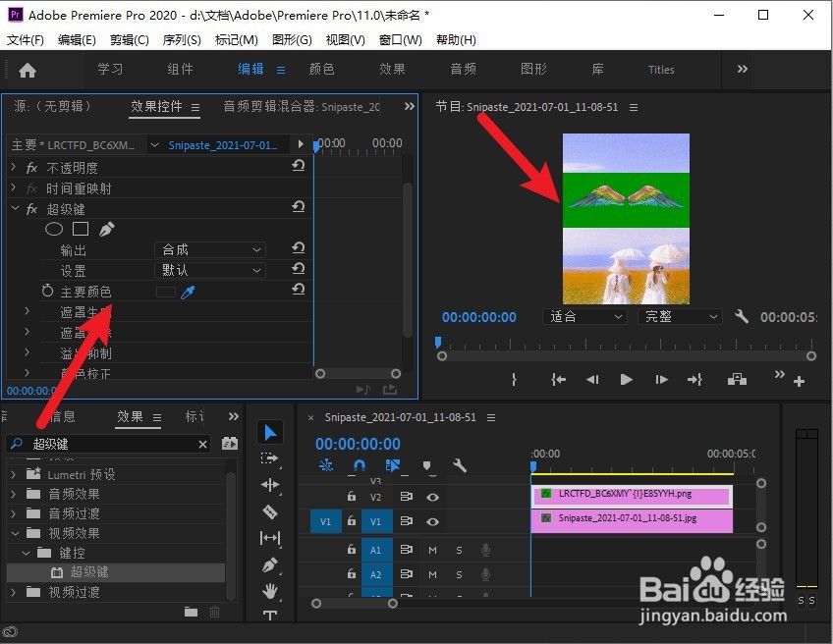Show more workspaces overflow arrow
This screenshot has width=833, height=644.
[743, 69]
